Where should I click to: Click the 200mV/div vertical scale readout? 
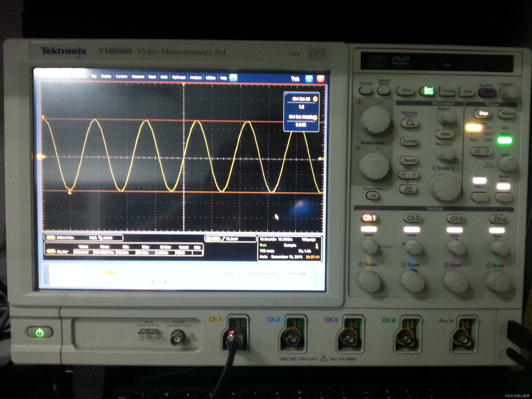pos(65,238)
